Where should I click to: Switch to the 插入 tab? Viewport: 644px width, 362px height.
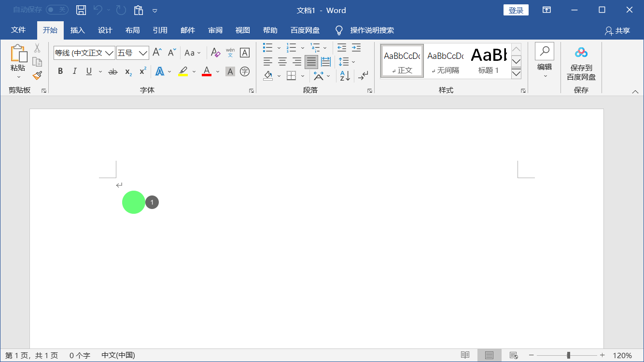pos(78,30)
